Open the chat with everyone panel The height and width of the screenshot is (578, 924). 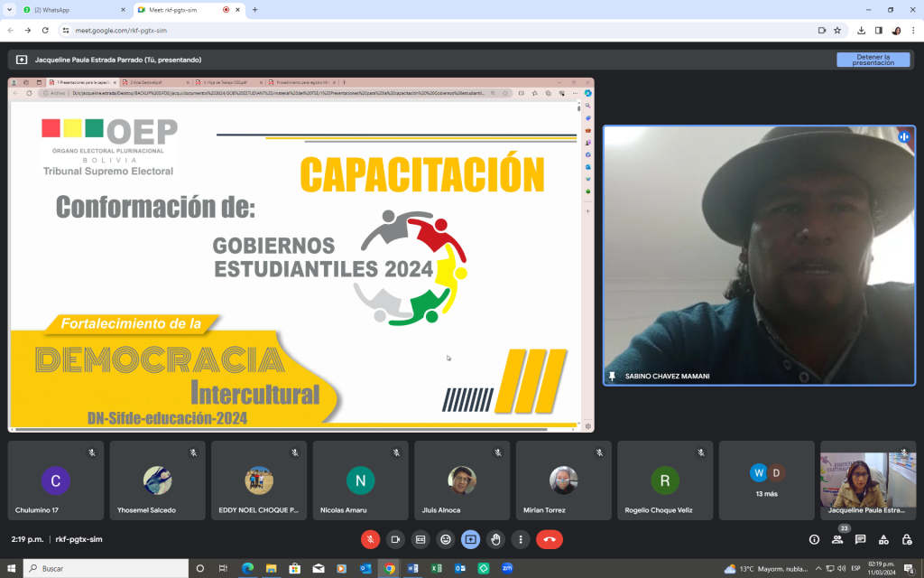click(860, 539)
